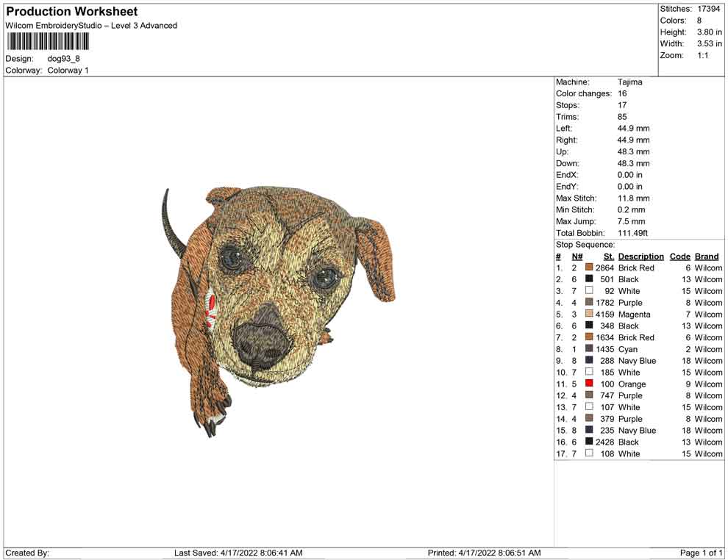
Task: Select stitch count '747' in stop 12
Action: [607, 395]
